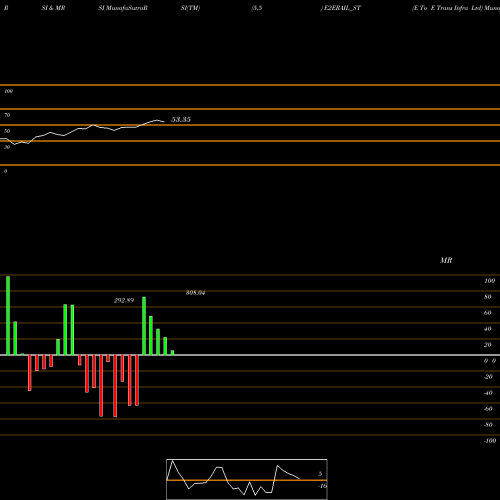Click the value -16 beside mini chart
Image resolution: width=500 pixels, height=500 pixels.
[322, 486]
